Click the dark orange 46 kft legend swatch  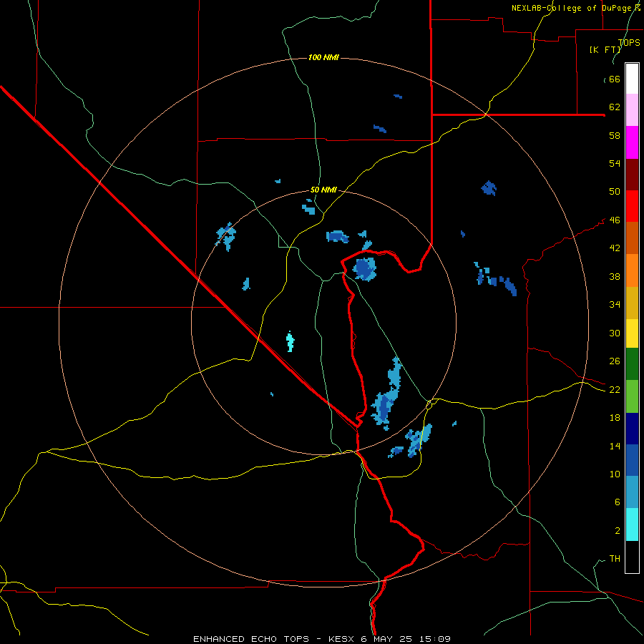[x=632, y=238]
